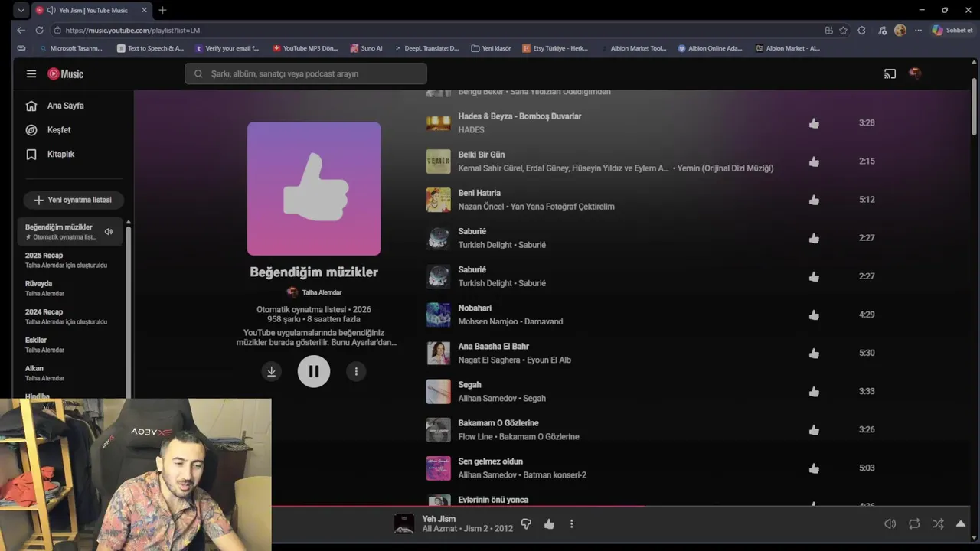Toggle like on Hades & Beyza song
This screenshot has width=980, height=551.
click(x=814, y=123)
